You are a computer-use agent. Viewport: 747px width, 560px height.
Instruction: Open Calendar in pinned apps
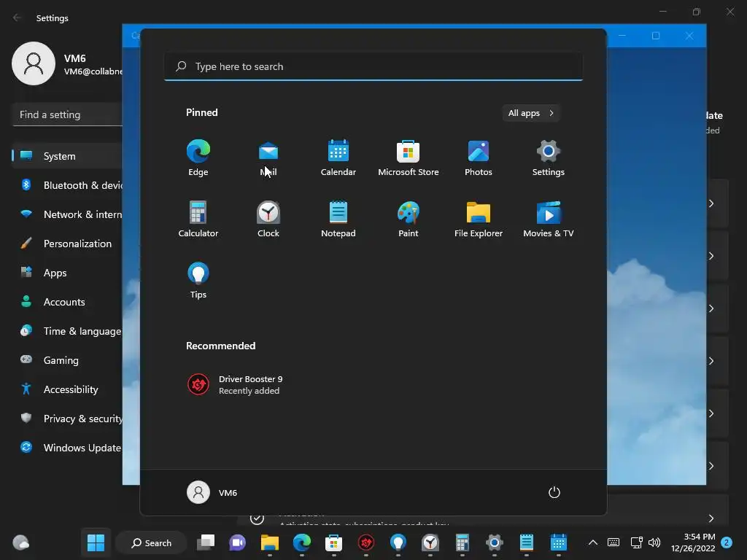(x=338, y=158)
